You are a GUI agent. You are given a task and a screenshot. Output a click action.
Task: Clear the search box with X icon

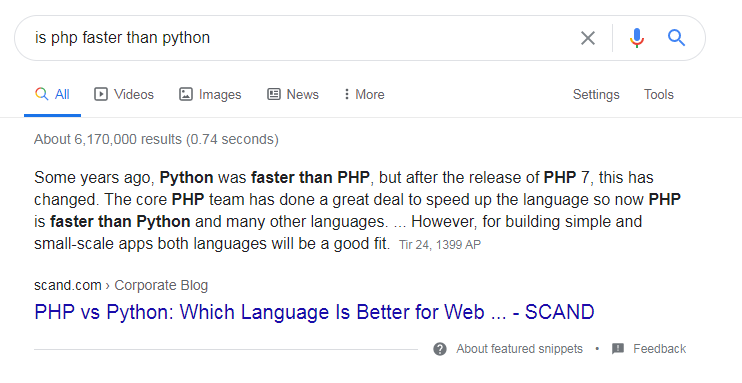[x=588, y=38]
